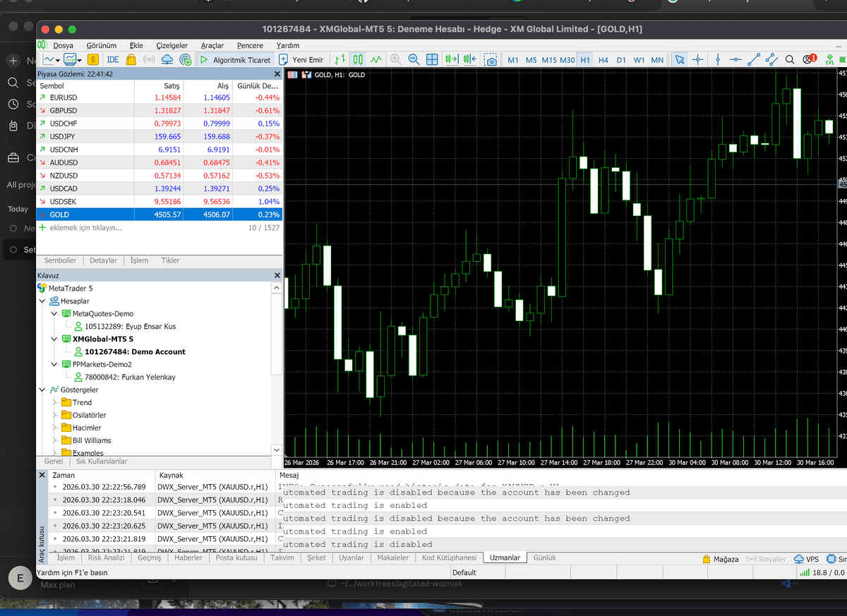Click Mağaza shortcut in toolbox bar
The image size is (847, 616).
tap(721, 559)
